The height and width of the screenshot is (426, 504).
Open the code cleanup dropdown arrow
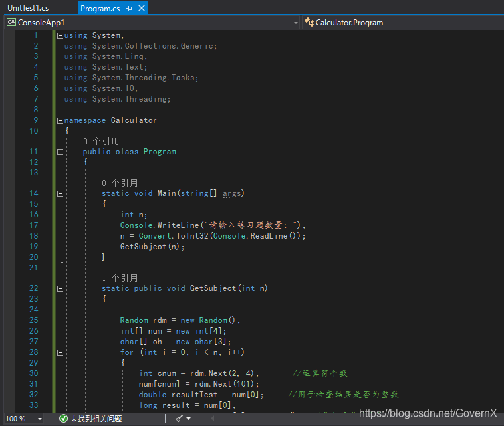click(188, 419)
